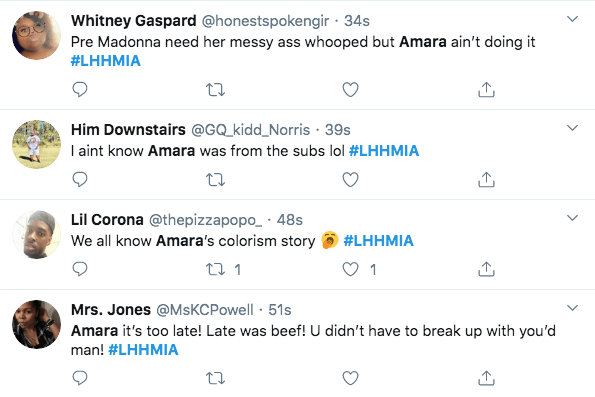Open more options on Him Downstairs' tweet

[572, 128]
